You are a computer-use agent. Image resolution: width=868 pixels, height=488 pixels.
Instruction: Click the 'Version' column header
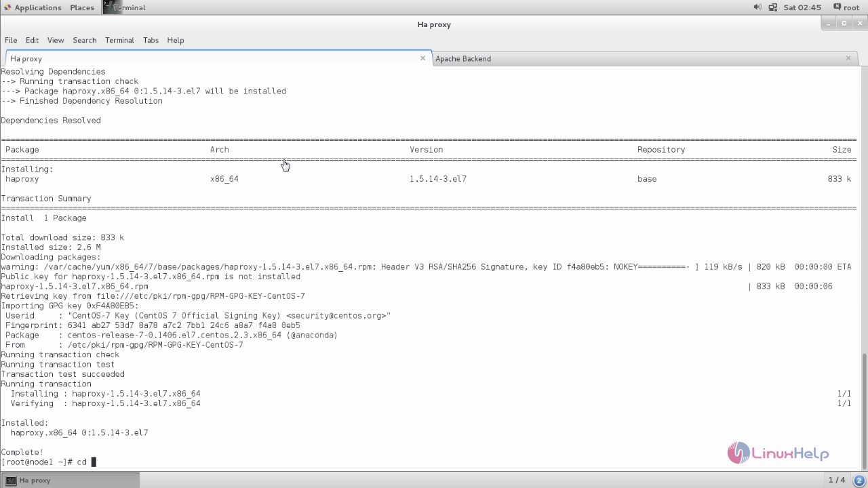click(426, 150)
